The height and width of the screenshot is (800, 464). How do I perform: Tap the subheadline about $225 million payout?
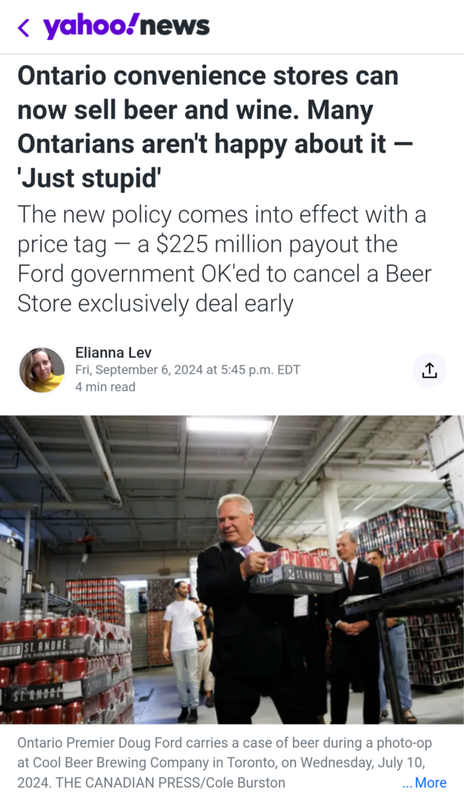pyautogui.click(x=225, y=259)
